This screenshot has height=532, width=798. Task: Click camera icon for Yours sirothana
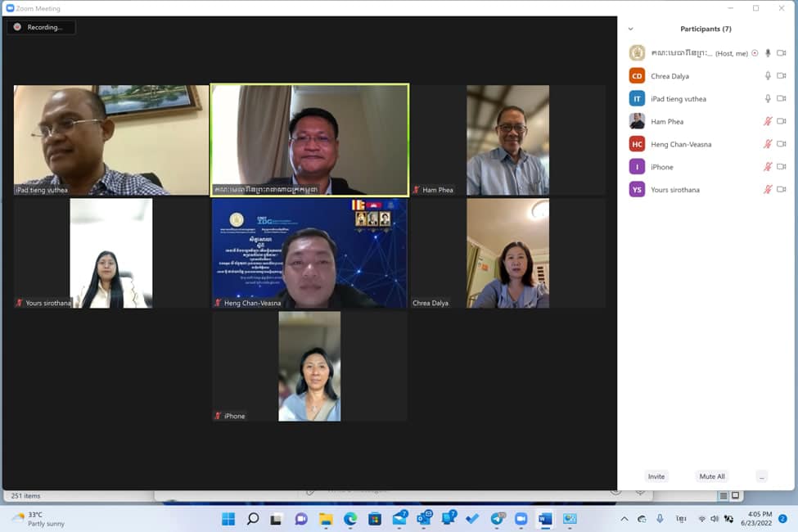click(x=781, y=189)
